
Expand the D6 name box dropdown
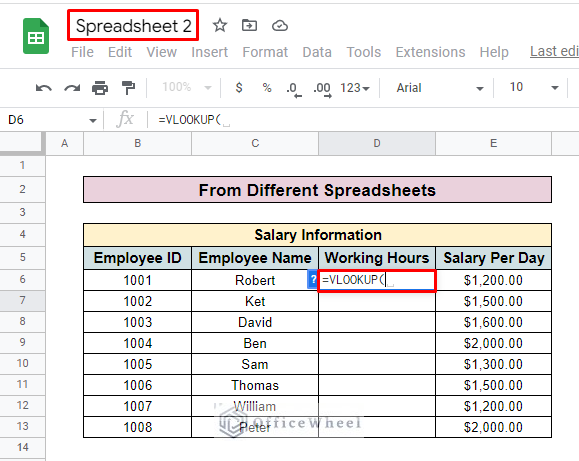(x=93, y=120)
